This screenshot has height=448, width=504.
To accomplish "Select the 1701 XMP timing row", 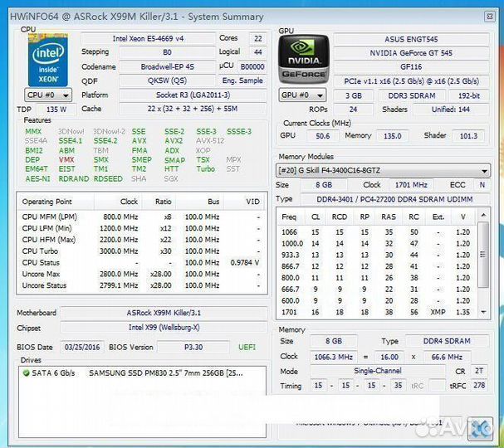I will pos(378,312).
